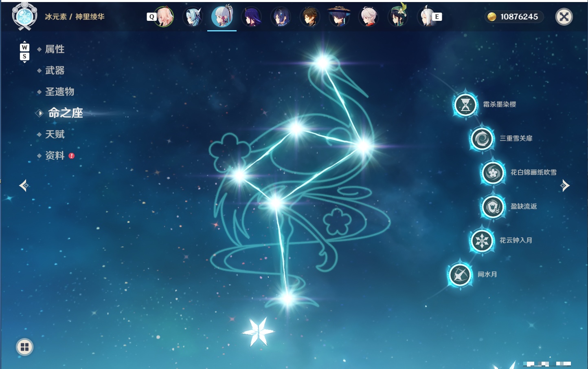Image resolution: width=588 pixels, height=369 pixels.
Task: Click the bright star at the crane's head
Action: click(x=323, y=63)
